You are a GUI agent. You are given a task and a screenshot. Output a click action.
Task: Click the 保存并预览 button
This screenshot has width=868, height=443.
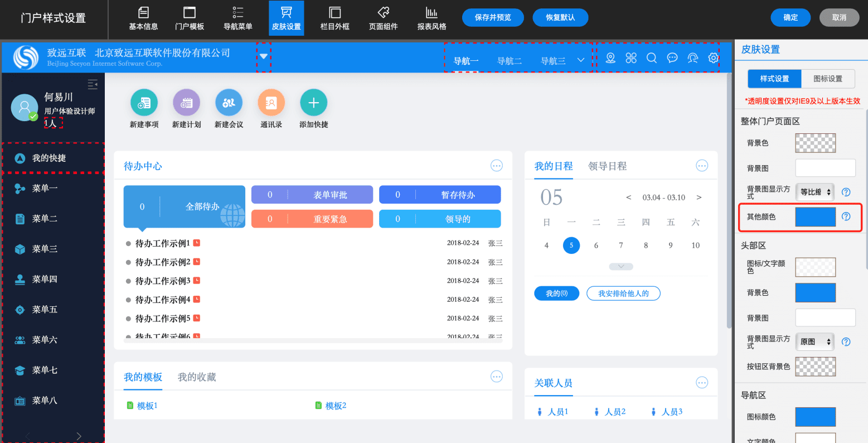493,17
